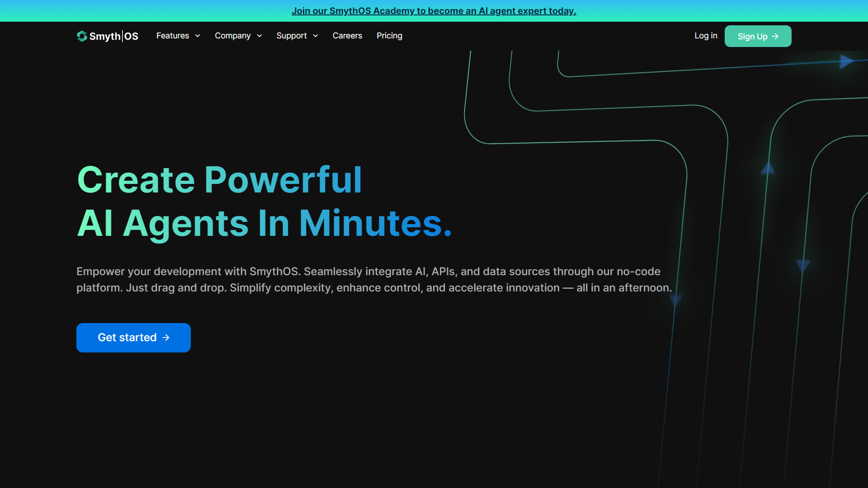Open the SmythOS Academy banner link

tap(434, 11)
